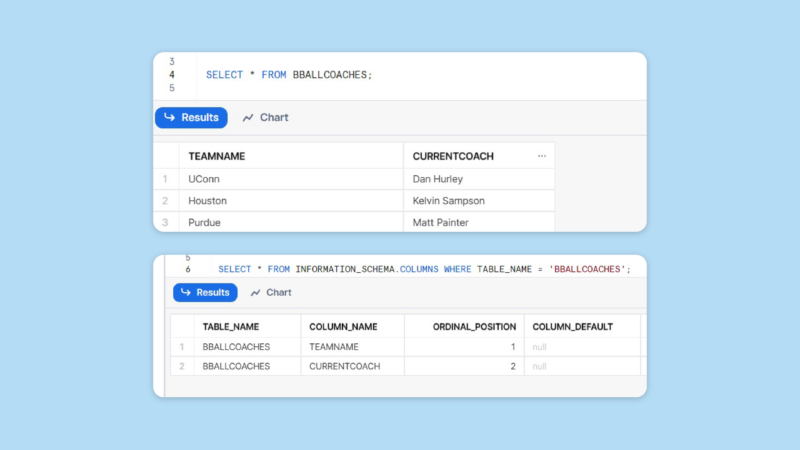Open the CURRENTCOACH column three-dot options menu

pyautogui.click(x=541, y=156)
